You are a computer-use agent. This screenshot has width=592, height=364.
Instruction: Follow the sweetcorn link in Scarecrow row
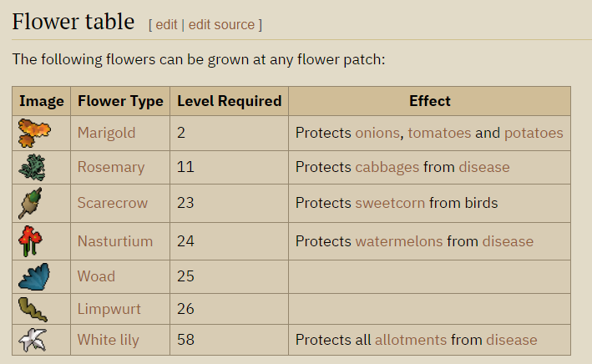click(x=390, y=203)
